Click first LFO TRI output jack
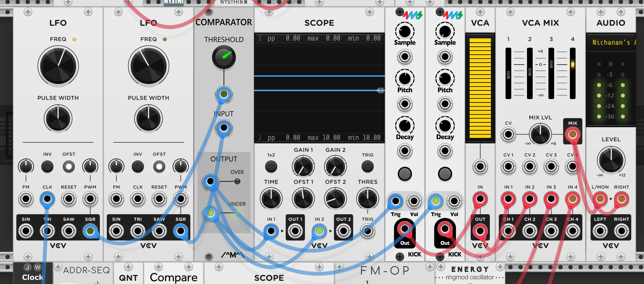This screenshot has height=284, width=644. click(47, 231)
